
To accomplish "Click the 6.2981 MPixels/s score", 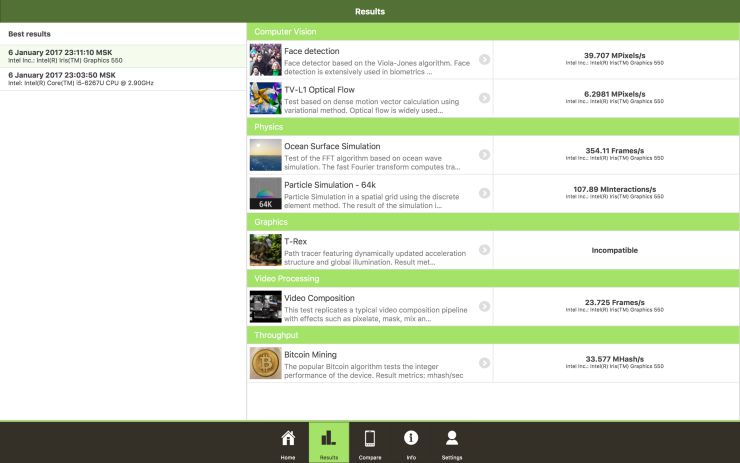I will [x=614, y=94].
